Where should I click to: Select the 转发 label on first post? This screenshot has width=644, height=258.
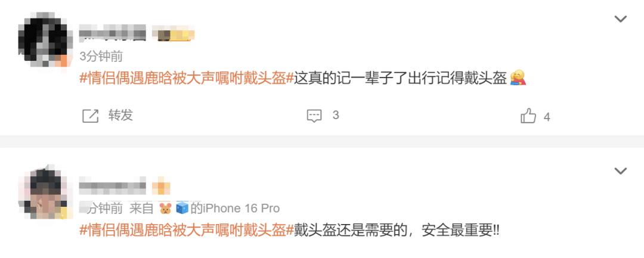[x=120, y=115]
